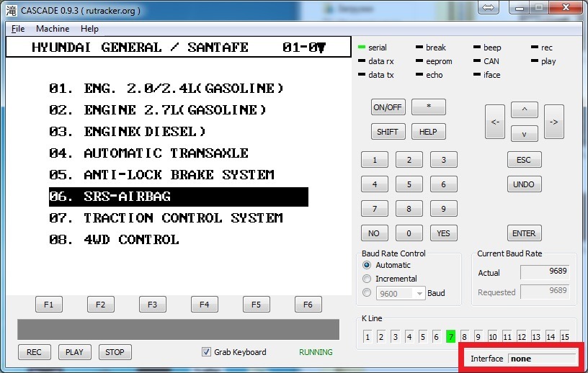588x373 pixels.
Task: Click the Interface field showing none
Action: [x=542, y=359]
